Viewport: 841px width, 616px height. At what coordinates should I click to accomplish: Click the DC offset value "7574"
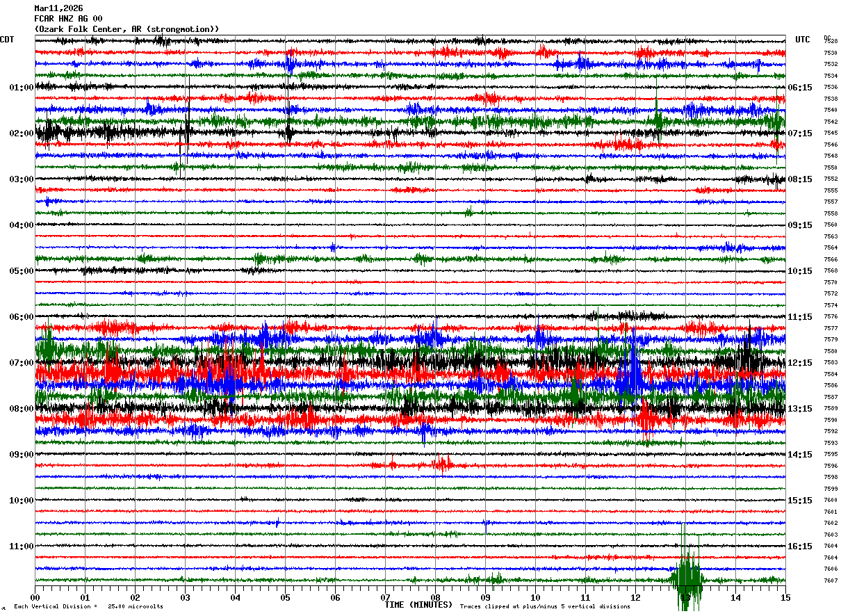[x=831, y=305]
